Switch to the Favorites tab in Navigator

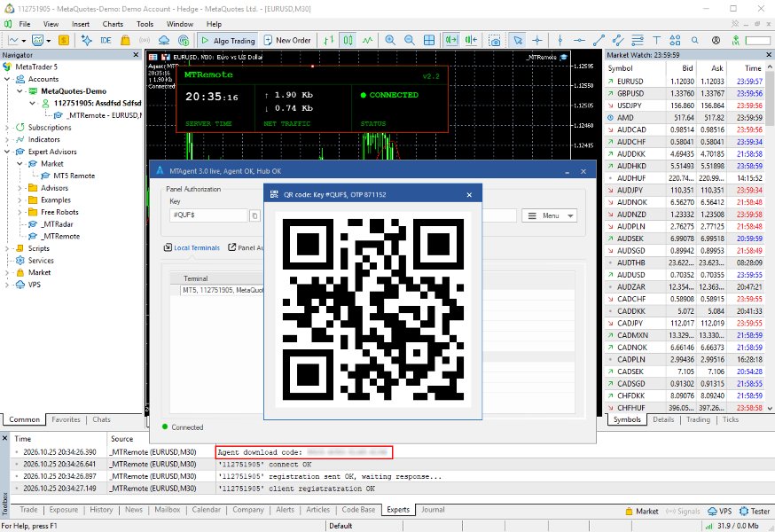coord(66,419)
